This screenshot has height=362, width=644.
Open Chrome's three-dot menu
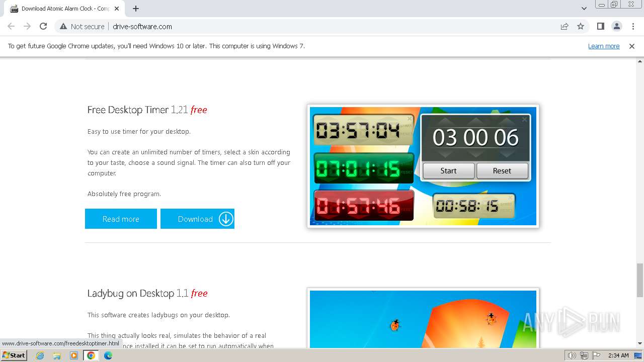pyautogui.click(x=633, y=26)
